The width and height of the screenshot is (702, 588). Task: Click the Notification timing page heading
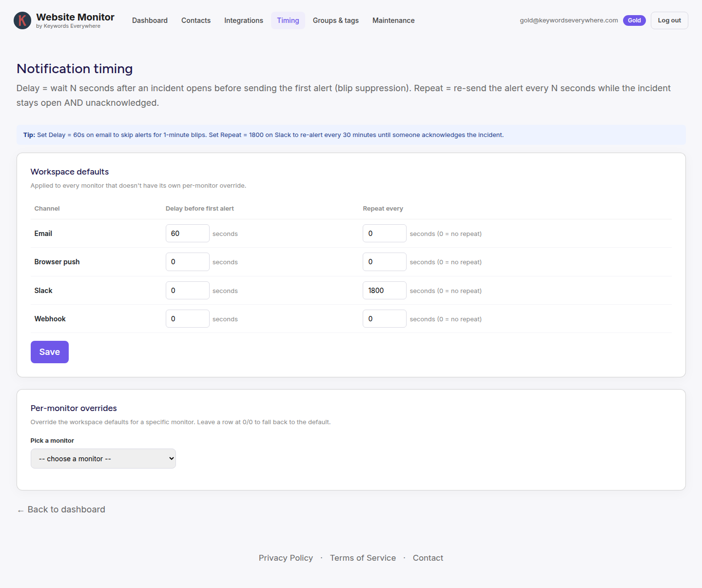[75, 69]
